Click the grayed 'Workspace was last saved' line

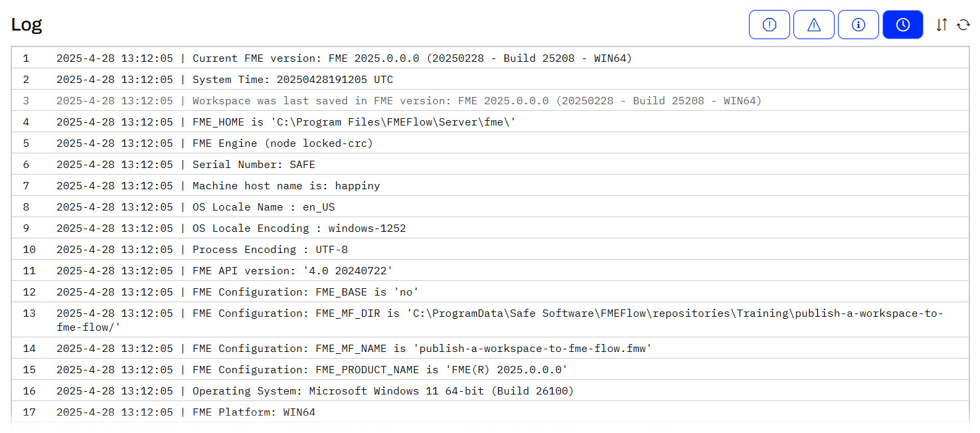click(477, 101)
